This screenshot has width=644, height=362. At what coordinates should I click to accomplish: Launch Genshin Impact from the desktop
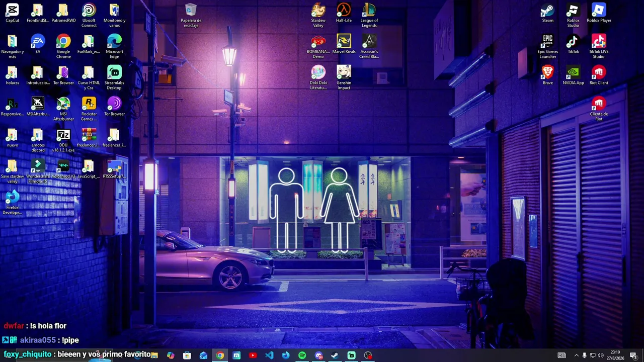pos(344,78)
